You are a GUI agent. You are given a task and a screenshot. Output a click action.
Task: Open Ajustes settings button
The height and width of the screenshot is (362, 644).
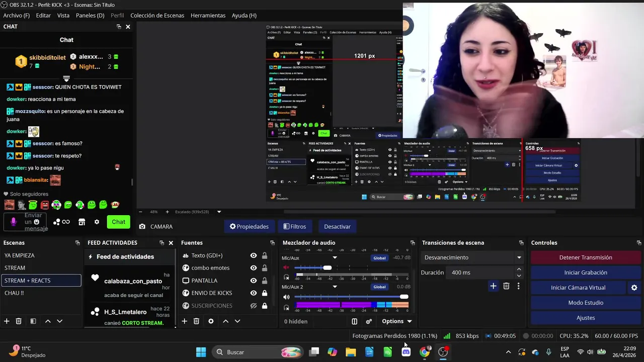(x=586, y=318)
